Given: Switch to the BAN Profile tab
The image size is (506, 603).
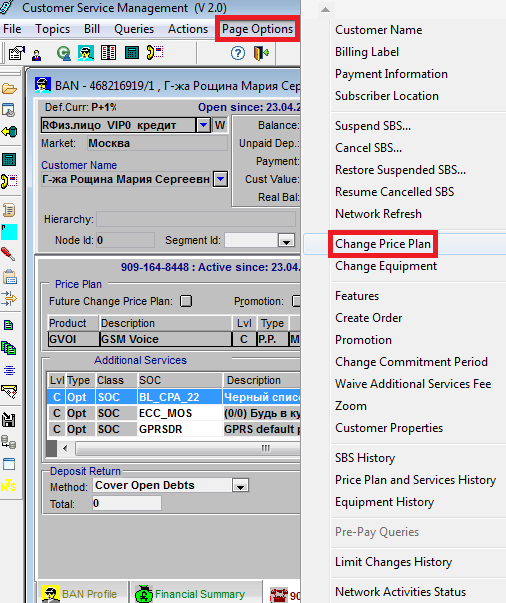Looking at the screenshot, I should pyautogui.click(x=82, y=594).
